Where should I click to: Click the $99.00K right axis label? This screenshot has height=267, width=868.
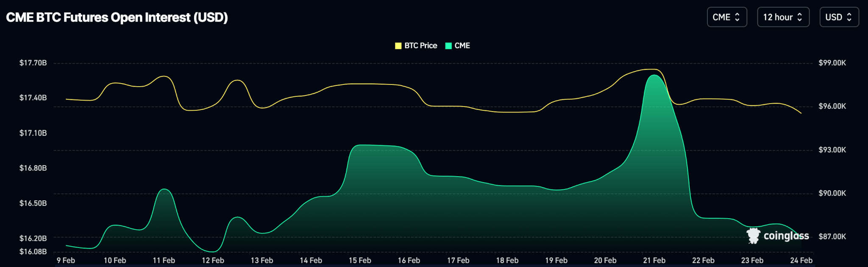(x=832, y=63)
